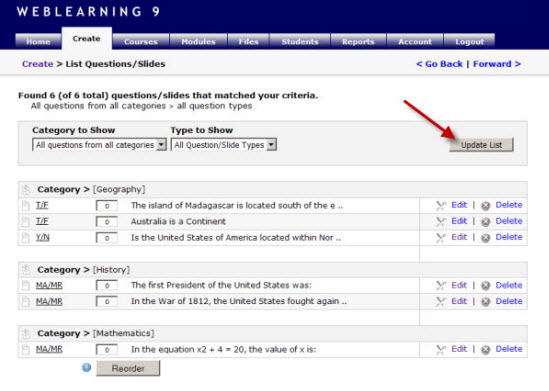
Task: Click the page icon for War of 1812 question
Action: (26, 301)
